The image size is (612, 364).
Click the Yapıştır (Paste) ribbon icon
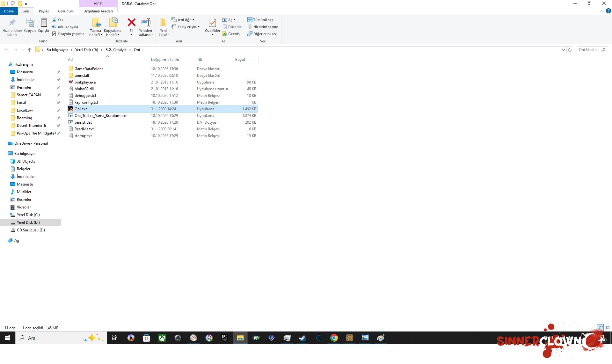click(x=44, y=25)
